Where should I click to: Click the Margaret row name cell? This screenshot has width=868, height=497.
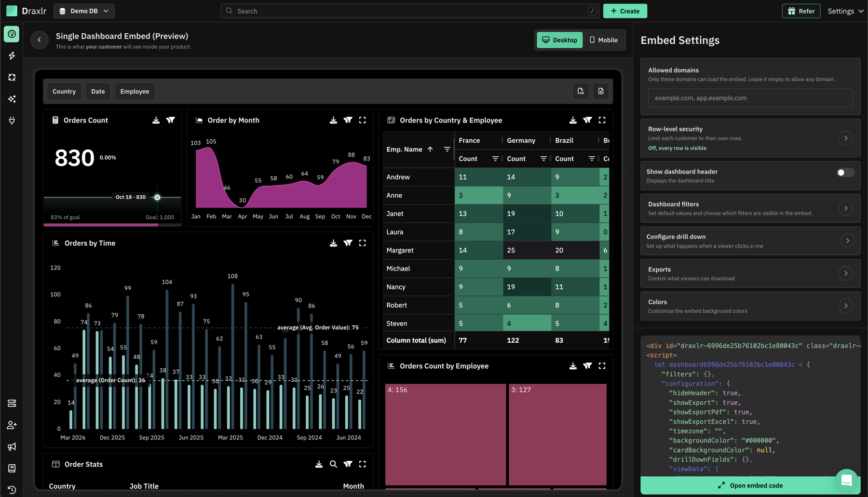tap(418, 250)
